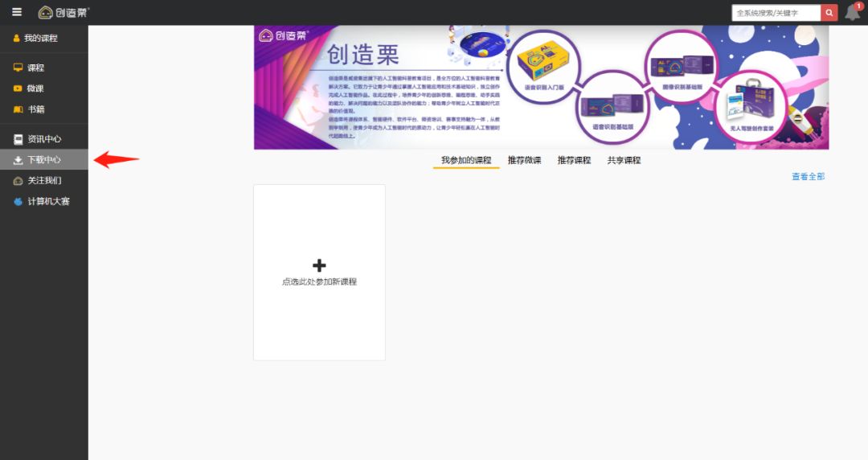Click the 我的课程 user icon
868x460 pixels.
pyautogui.click(x=17, y=39)
